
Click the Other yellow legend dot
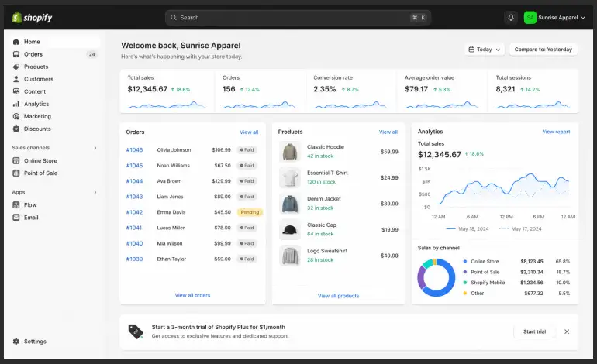[x=465, y=294]
